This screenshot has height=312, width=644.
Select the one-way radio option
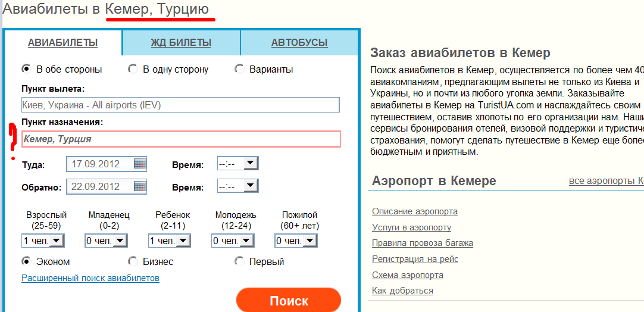[133, 69]
